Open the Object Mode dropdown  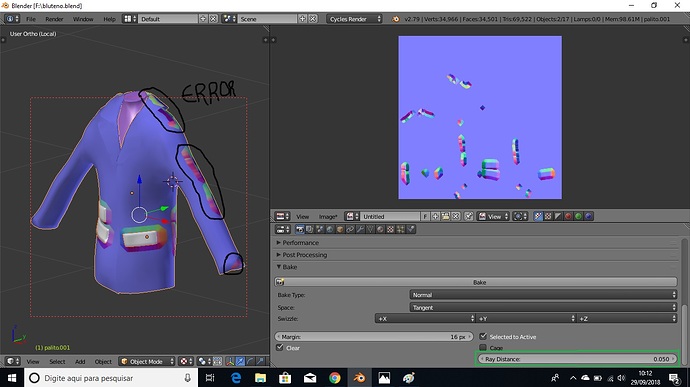[x=147, y=361]
